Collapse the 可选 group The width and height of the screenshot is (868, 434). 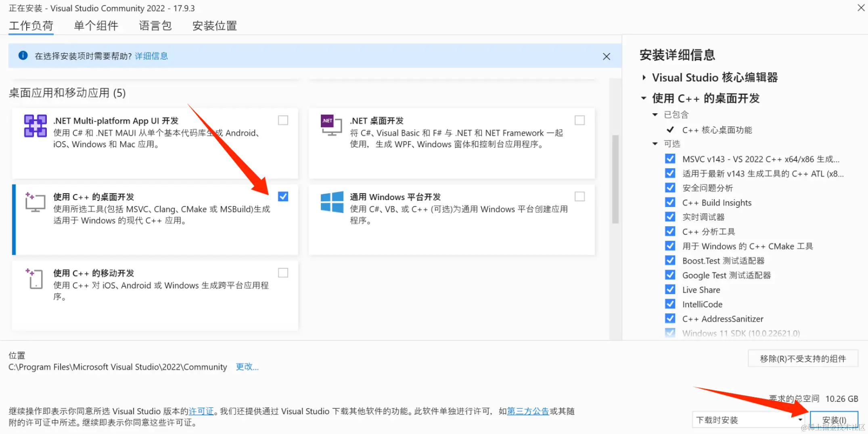click(x=655, y=144)
